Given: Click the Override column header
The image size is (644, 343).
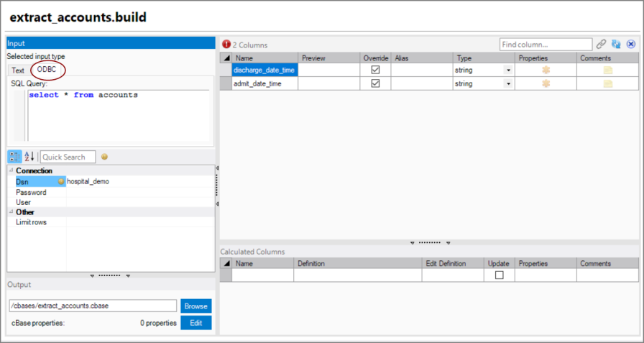Looking at the screenshot, I should 375,58.
